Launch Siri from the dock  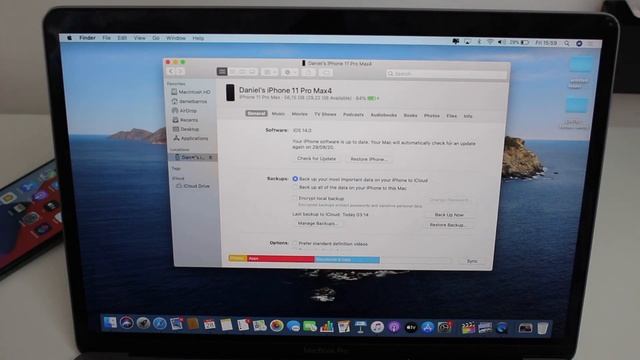[x=127, y=323]
